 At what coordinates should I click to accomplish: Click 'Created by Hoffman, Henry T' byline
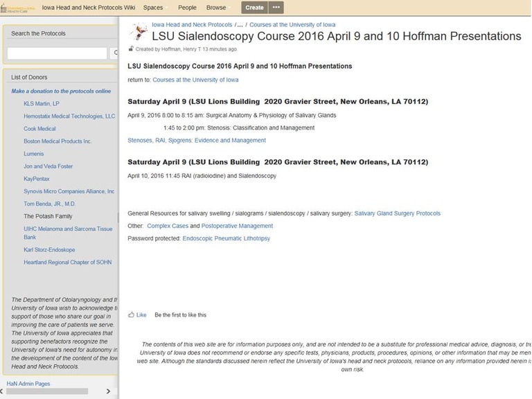(x=186, y=49)
